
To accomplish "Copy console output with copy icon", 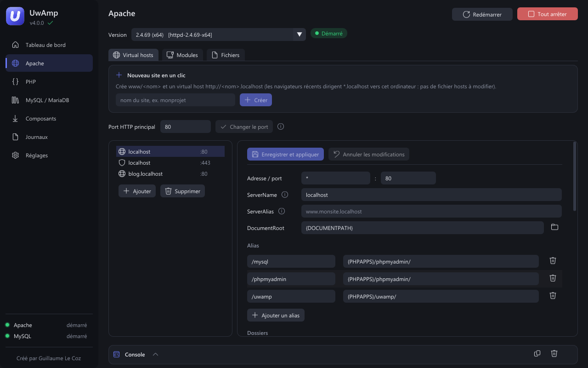I will 537,353.
